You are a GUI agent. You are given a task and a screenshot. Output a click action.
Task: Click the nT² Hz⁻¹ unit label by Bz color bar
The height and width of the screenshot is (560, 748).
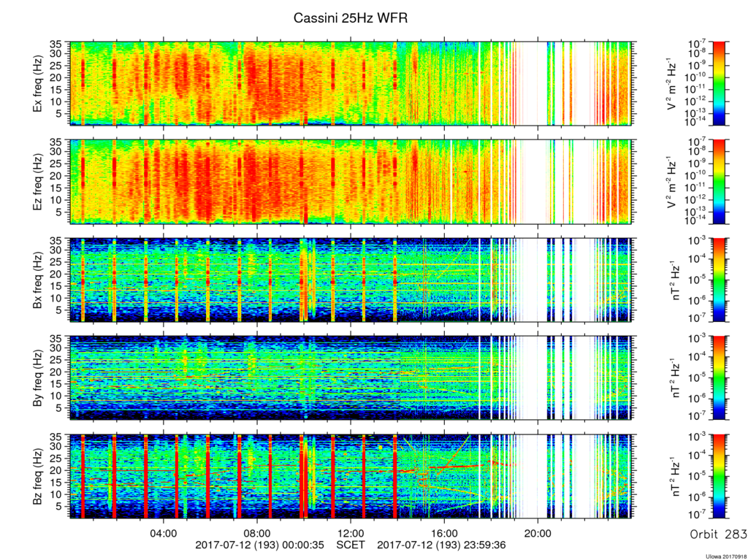[x=676, y=477]
